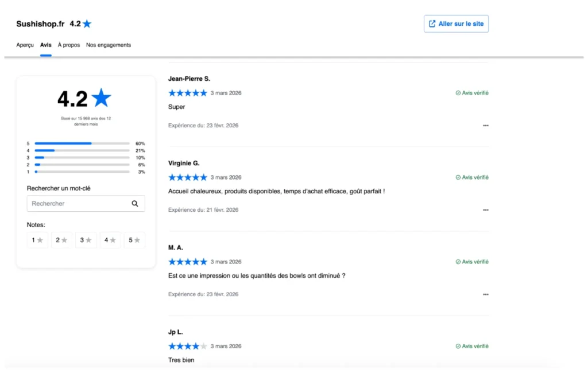Click the 5-star 60% rating bar
This screenshot has width=588, height=373.
click(x=82, y=143)
